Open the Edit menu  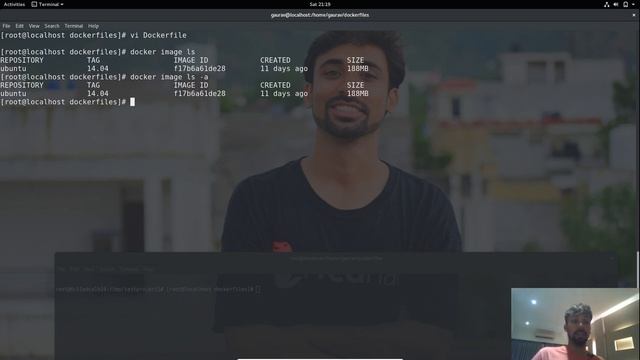tap(20, 26)
